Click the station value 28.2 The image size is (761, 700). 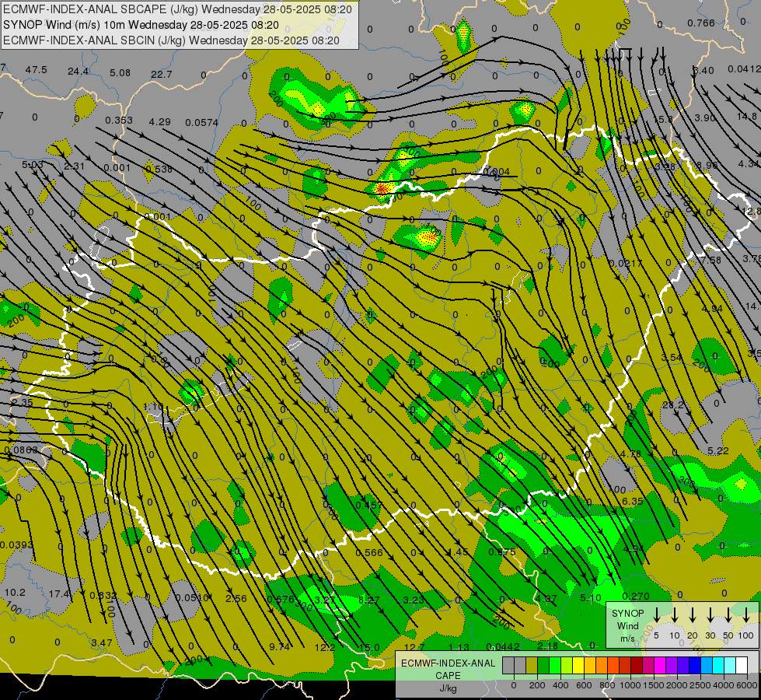[x=673, y=404]
